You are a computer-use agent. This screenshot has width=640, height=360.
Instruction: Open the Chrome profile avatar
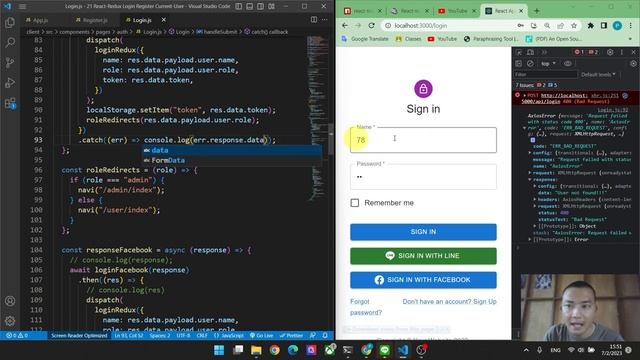[617, 25]
